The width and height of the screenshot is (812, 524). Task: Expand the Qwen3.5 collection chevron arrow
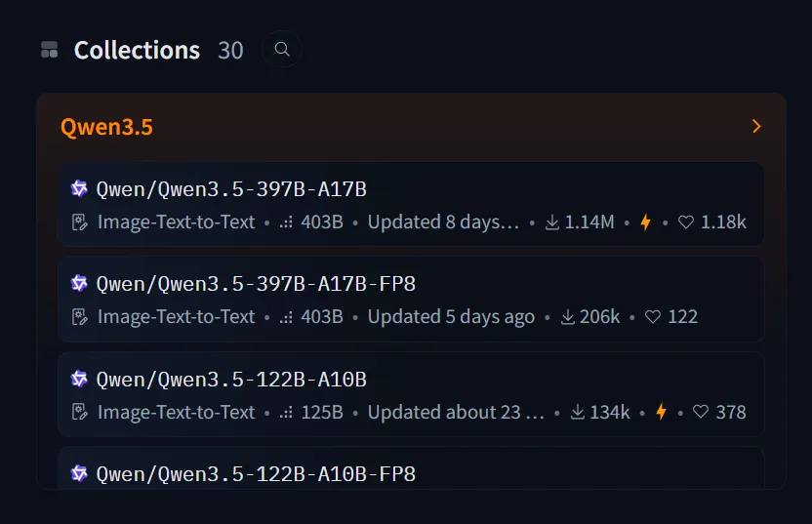tap(755, 127)
